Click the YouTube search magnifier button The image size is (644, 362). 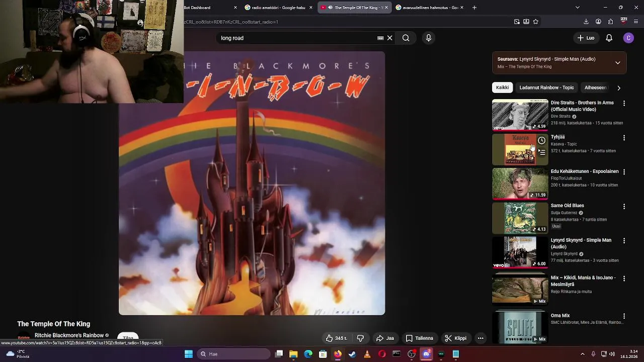coord(406,38)
